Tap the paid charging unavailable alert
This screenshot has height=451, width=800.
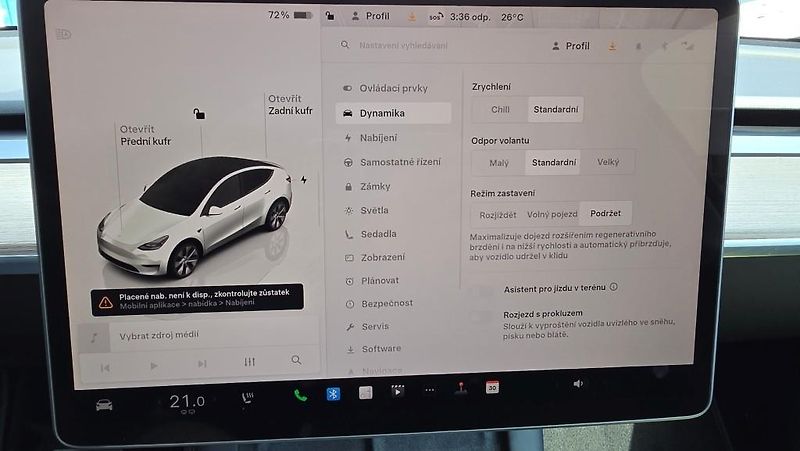[197, 299]
